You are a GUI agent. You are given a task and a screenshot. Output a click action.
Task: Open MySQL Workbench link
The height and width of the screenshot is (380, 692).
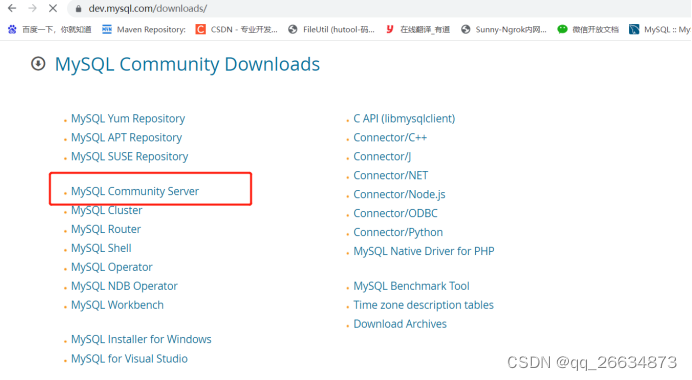pyautogui.click(x=117, y=305)
